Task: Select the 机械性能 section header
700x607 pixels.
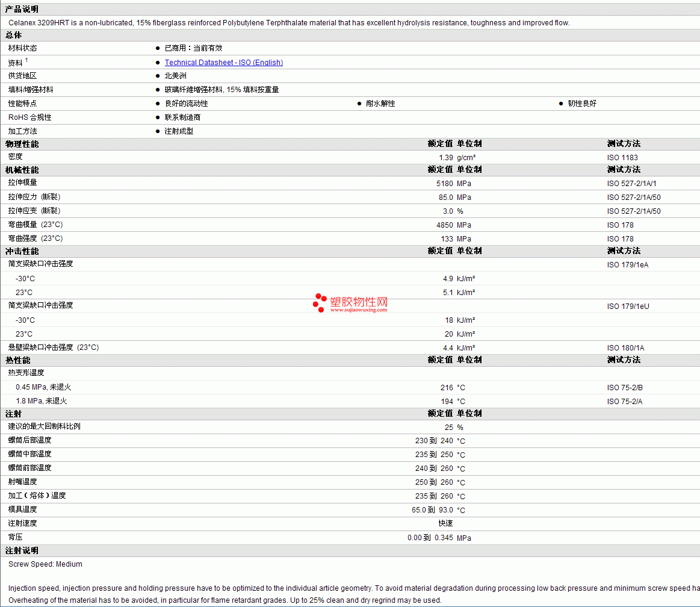Action: tap(22, 170)
